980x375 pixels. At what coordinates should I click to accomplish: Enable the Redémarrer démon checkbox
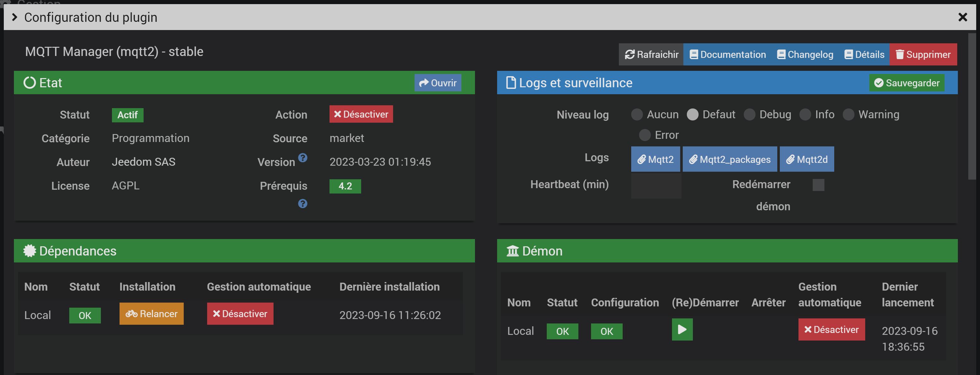[x=818, y=185]
